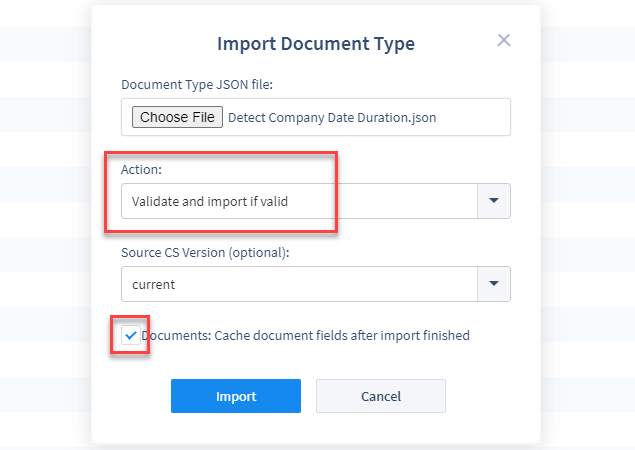Click the Choose File button

pos(177,117)
